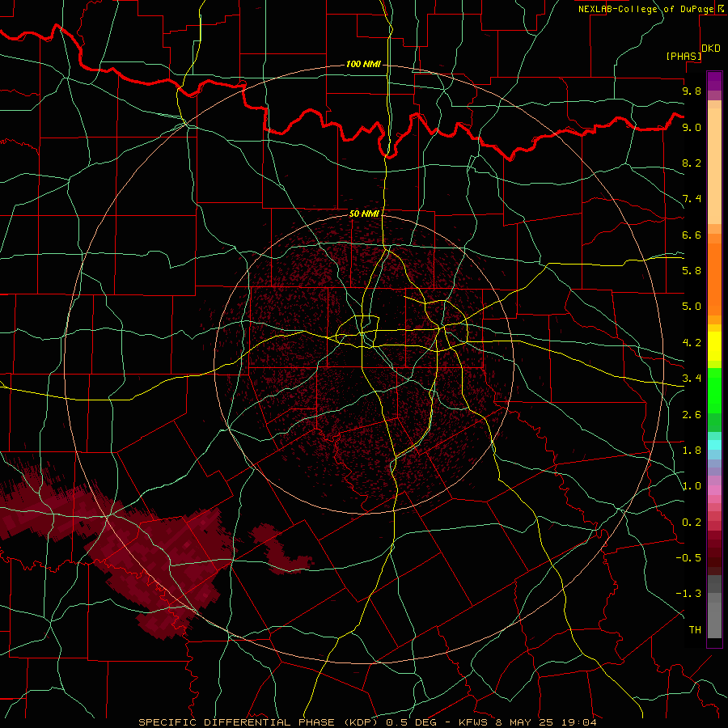Click the 5.8 value on the scale
The height and width of the screenshot is (728, 728).
click(692, 271)
